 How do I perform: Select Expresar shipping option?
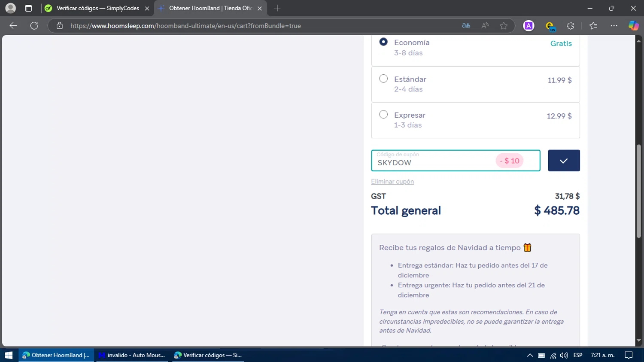coord(383,115)
